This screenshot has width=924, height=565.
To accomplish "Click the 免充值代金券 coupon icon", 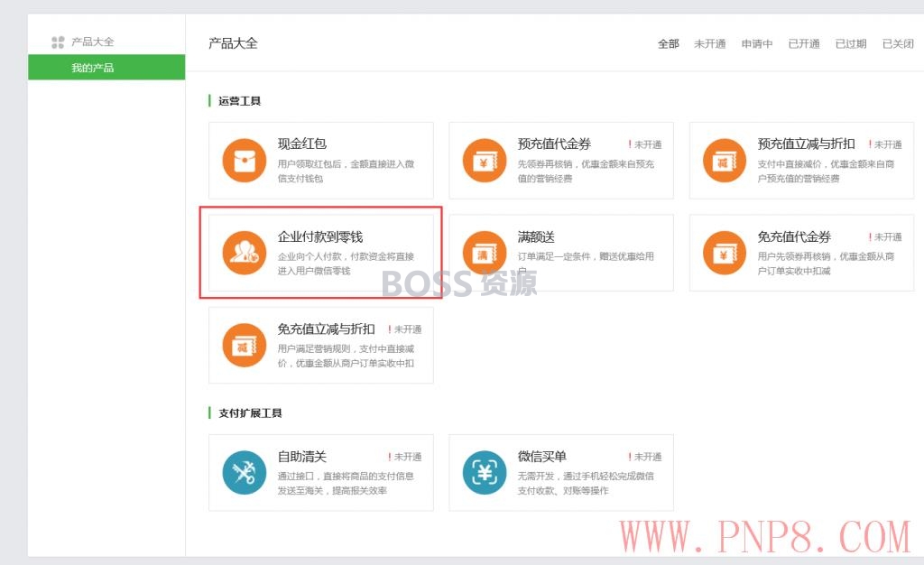I will (725, 253).
